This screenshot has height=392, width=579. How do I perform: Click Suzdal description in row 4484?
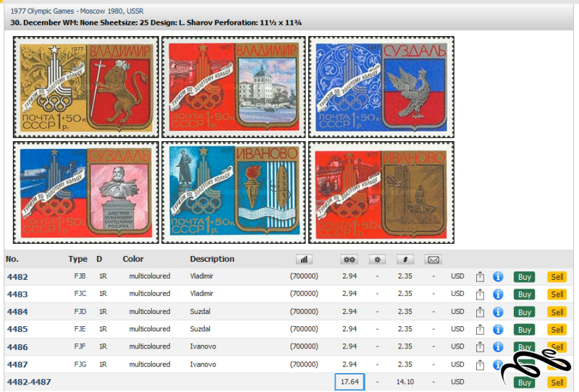click(x=200, y=312)
